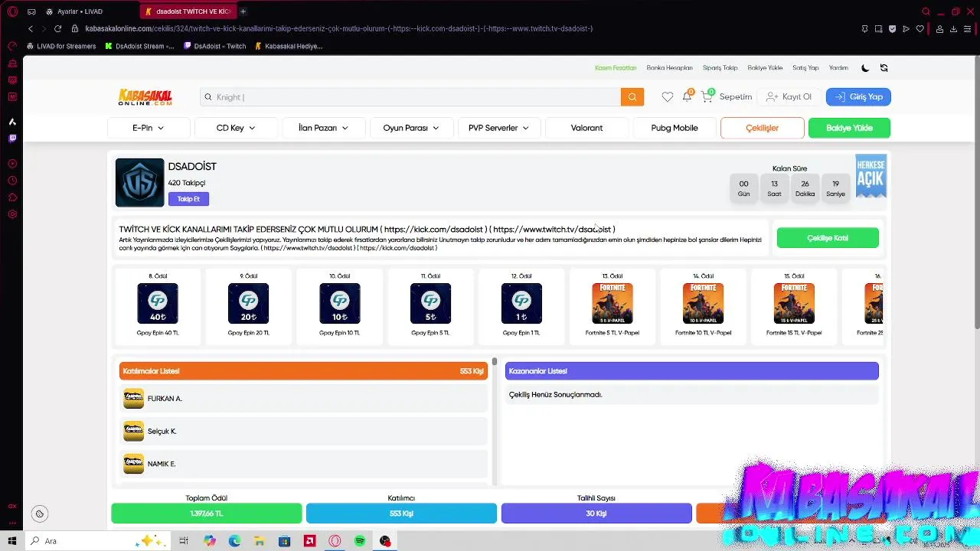Open the Valorant category
This screenshot has width=980, height=551.
pyautogui.click(x=586, y=128)
